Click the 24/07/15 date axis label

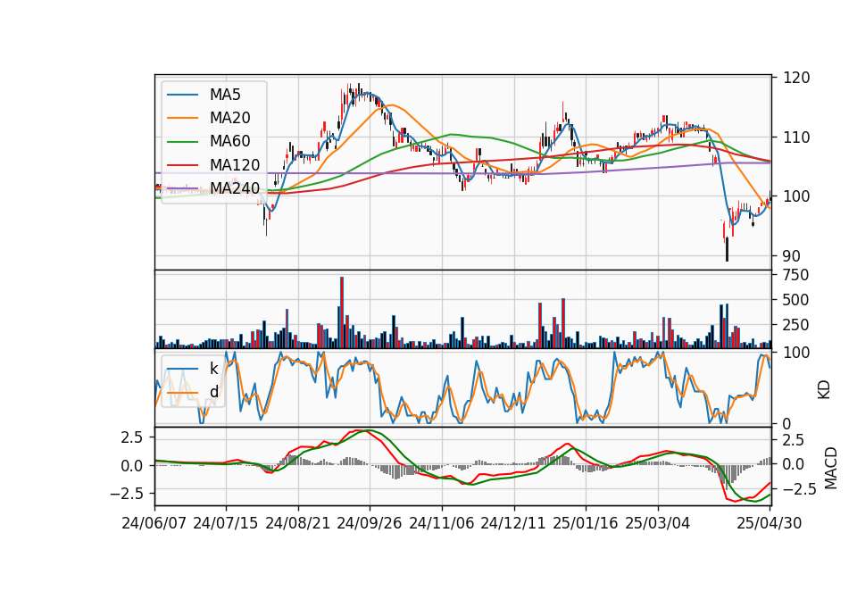point(226,523)
